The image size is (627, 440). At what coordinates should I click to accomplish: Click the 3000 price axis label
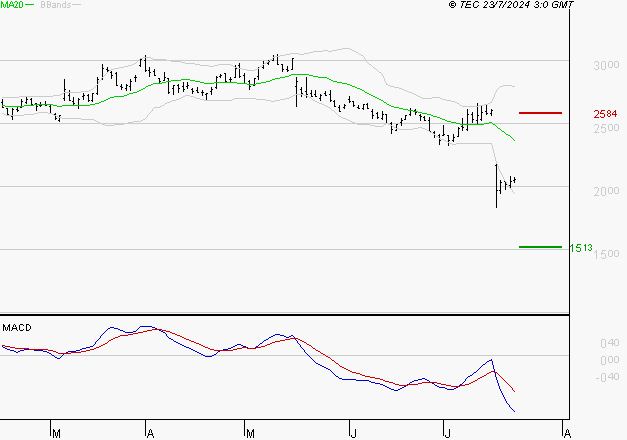tap(606, 65)
